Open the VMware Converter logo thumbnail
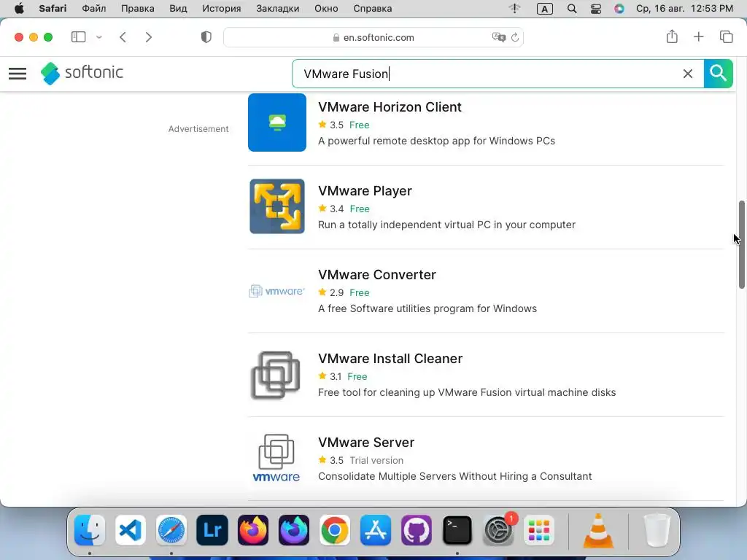 [x=276, y=291]
